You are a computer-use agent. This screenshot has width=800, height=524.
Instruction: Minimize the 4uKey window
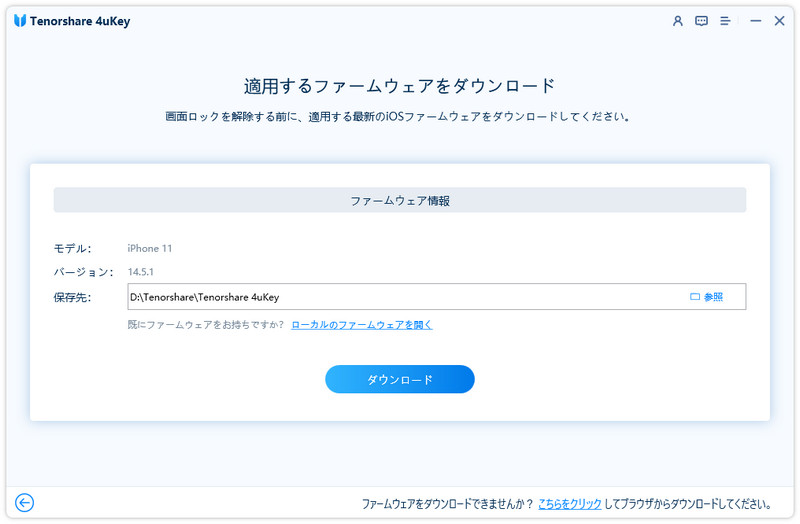(756, 21)
